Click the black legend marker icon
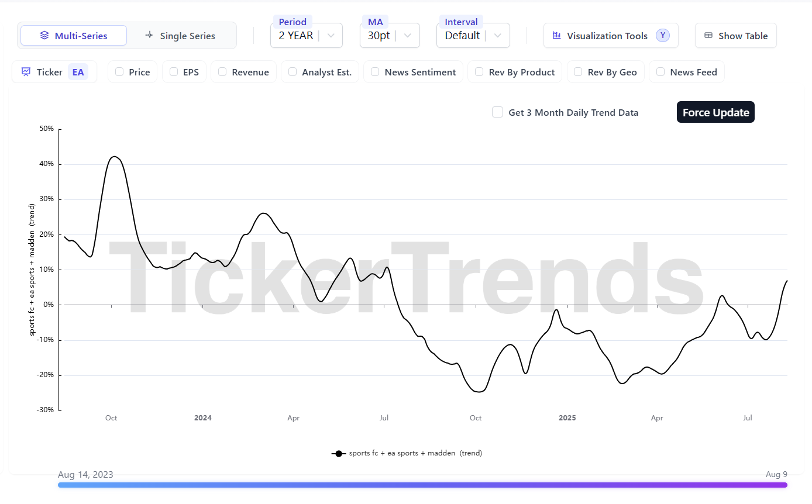 pos(338,454)
